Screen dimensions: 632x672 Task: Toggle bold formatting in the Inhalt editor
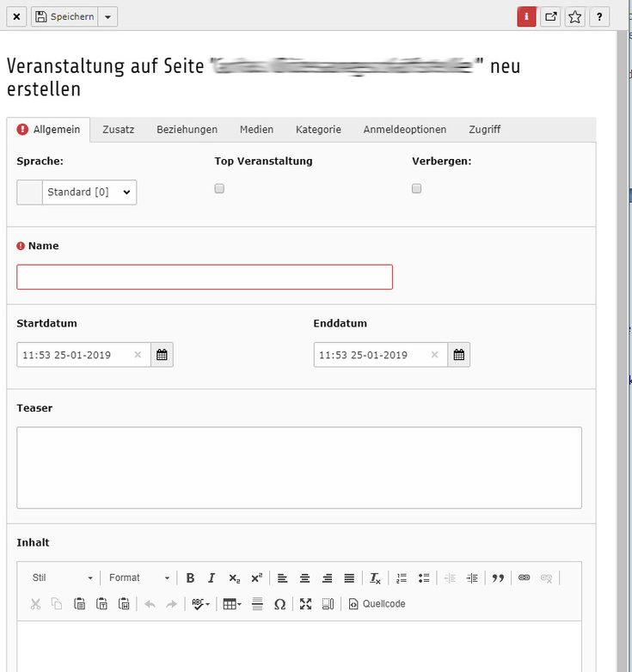[x=190, y=578]
